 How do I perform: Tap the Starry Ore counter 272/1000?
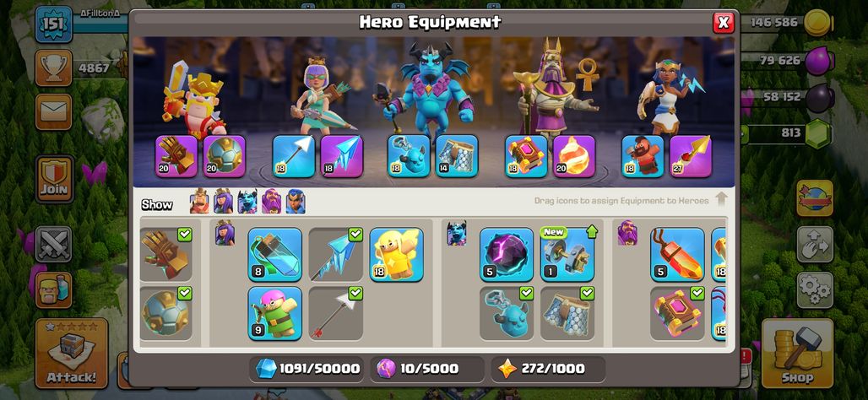pyautogui.click(x=547, y=369)
